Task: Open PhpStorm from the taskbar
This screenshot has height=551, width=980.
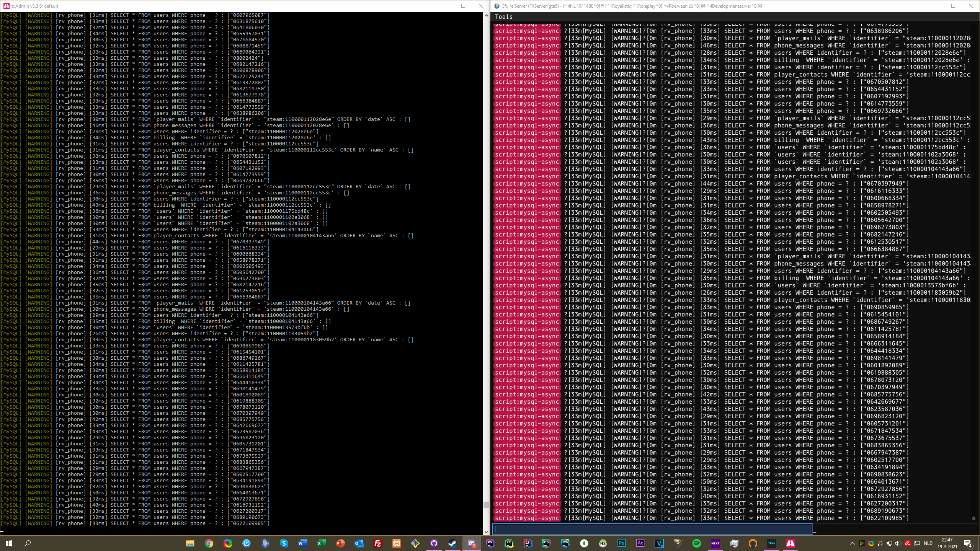Action: pos(490,543)
